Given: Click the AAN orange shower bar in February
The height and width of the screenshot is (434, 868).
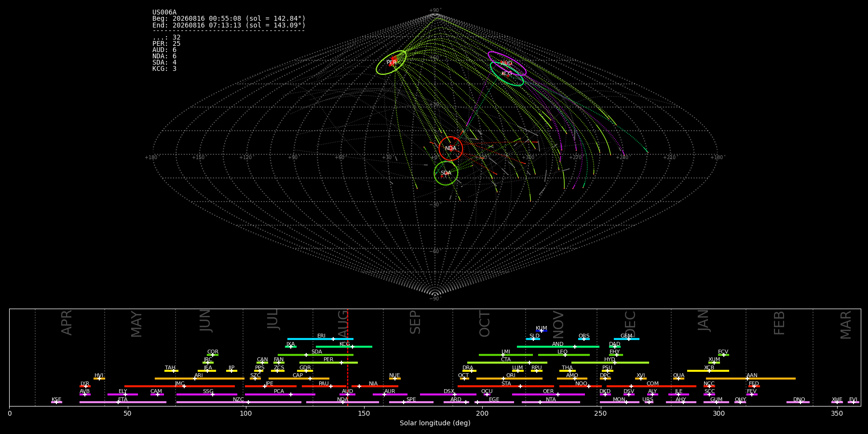Looking at the screenshot, I should (x=751, y=379).
